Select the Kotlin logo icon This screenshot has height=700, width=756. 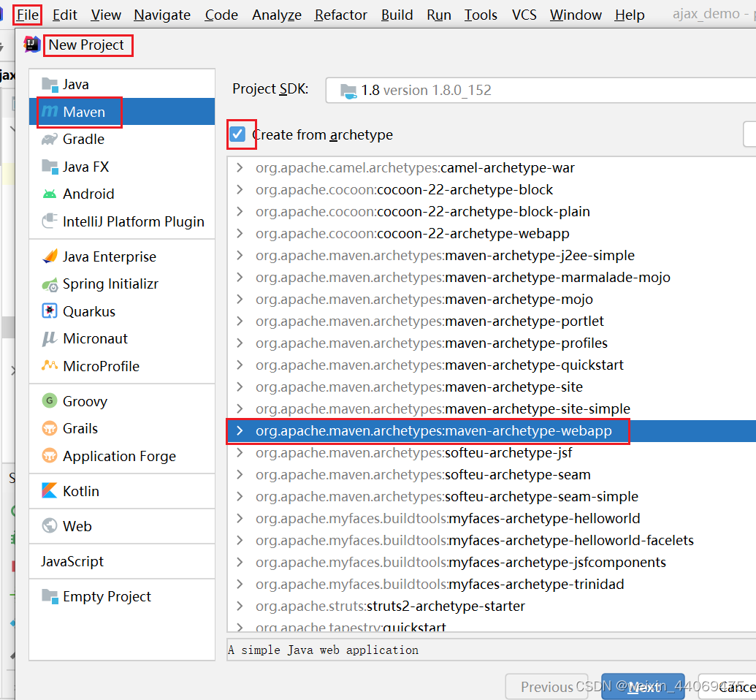(50, 491)
